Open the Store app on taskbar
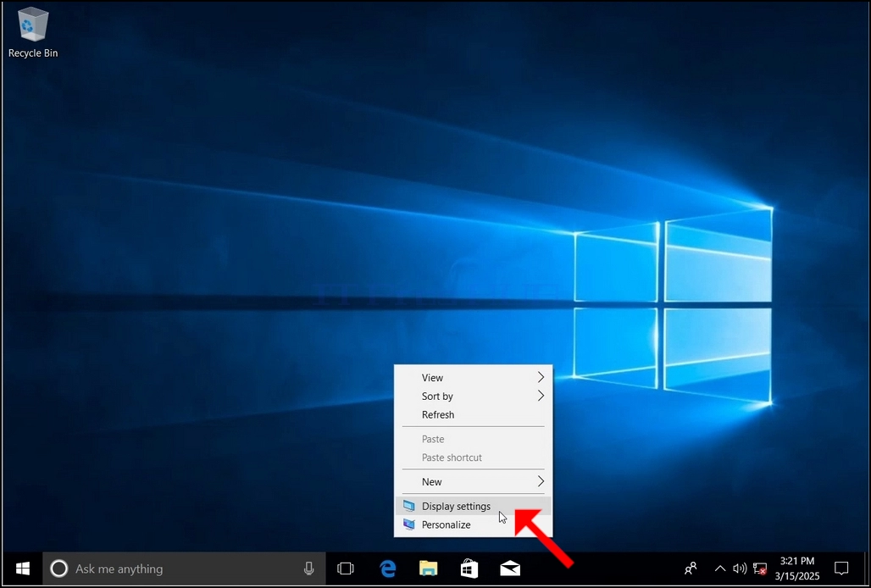The height and width of the screenshot is (588, 871). click(x=469, y=568)
